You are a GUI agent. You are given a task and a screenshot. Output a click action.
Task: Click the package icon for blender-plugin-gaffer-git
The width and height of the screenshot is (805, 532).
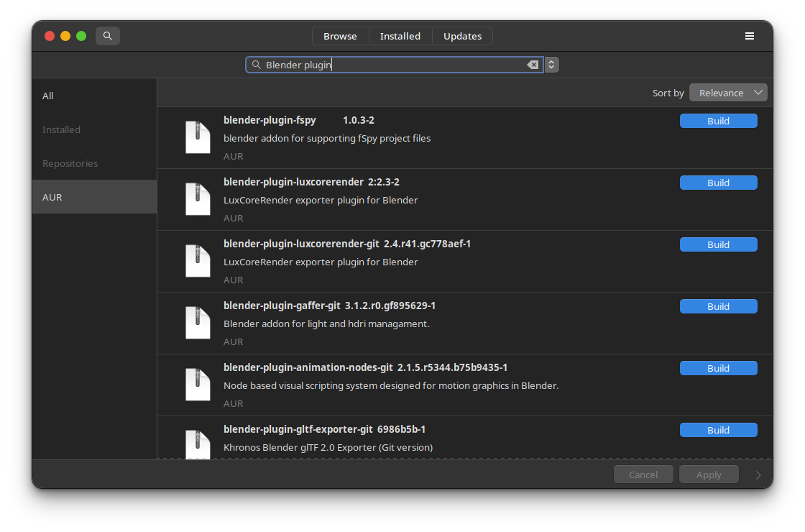pyautogui.click(x=198, y=323)
